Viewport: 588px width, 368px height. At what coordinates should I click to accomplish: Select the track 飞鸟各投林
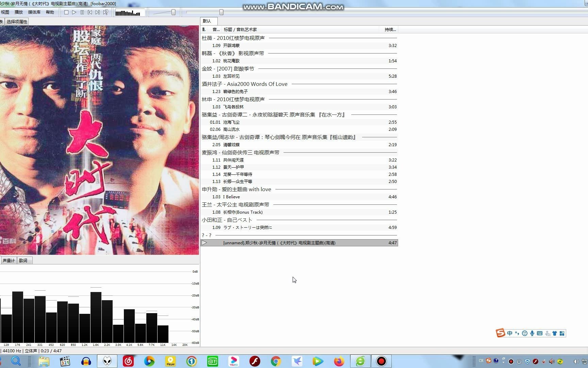299,107
